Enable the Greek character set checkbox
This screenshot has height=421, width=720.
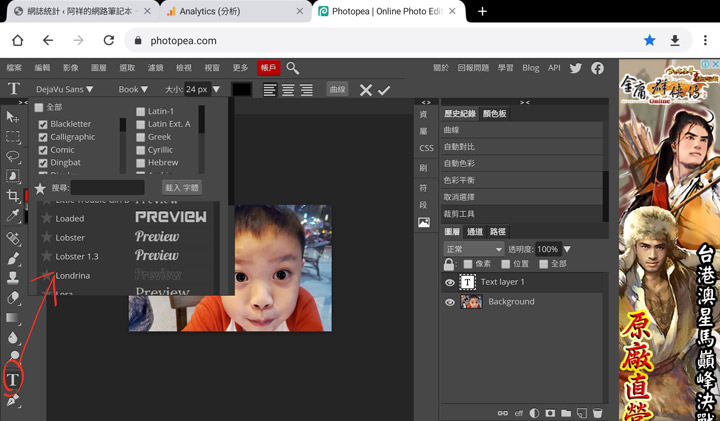coord(140,137)
